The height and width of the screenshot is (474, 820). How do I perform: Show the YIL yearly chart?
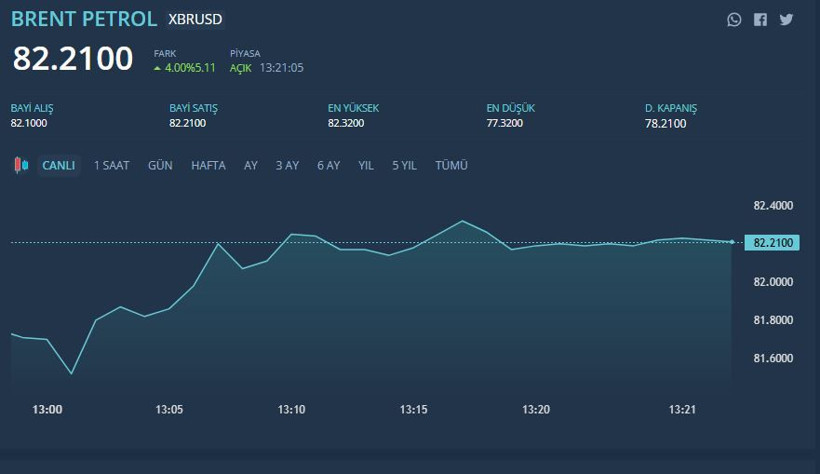click(x=366, y=165)
